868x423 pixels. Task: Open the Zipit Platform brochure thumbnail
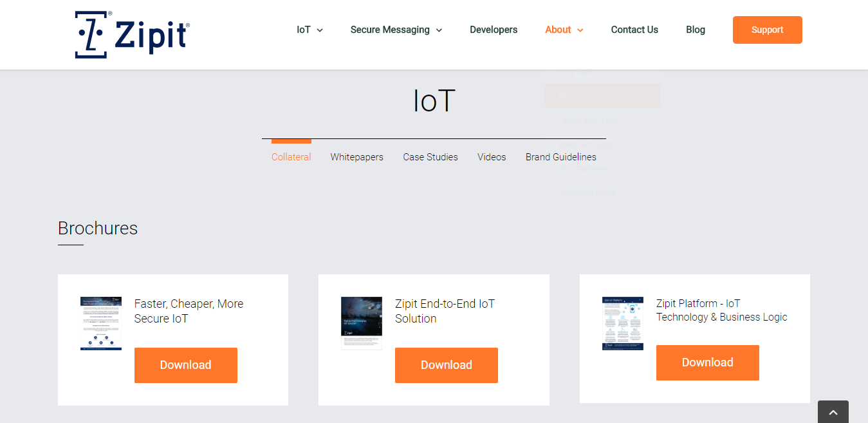622,323
